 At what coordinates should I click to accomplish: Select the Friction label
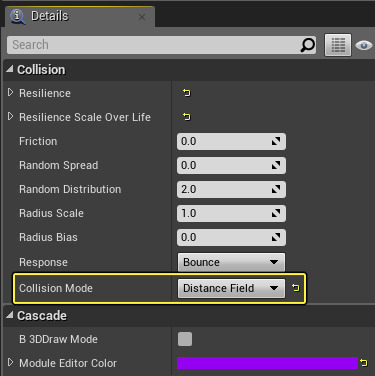[x=38, y=141]
